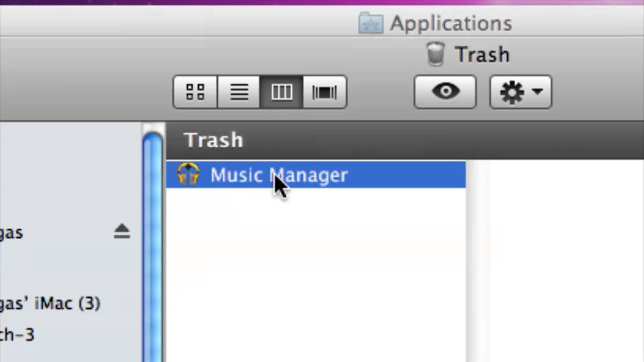
Task: Select sidebar item ending in "gas"
Action: pyautogui.click(x=11, y=233)
